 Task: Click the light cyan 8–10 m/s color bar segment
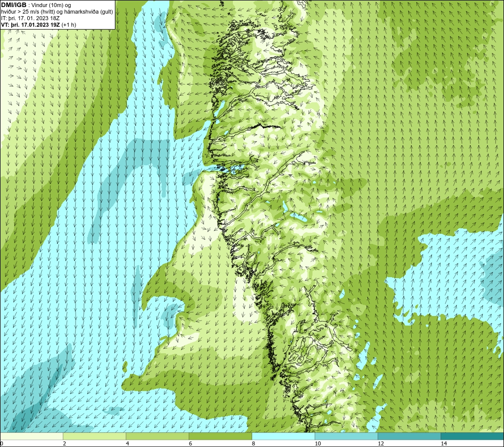283,436
